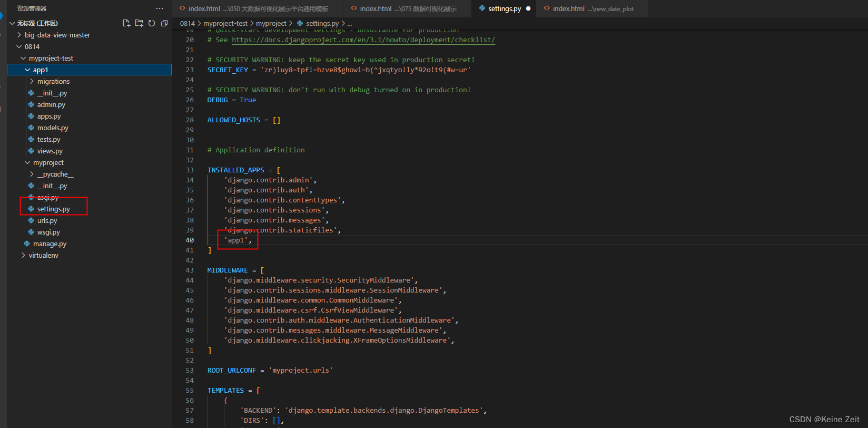Click the INSTALLED_APPS variable name

point(236,170)
